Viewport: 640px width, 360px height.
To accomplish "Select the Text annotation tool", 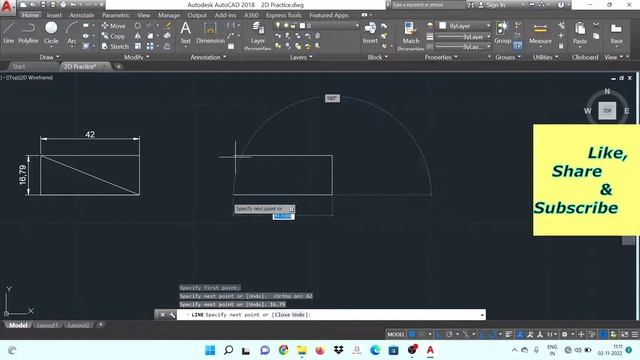I will point(185,32).
